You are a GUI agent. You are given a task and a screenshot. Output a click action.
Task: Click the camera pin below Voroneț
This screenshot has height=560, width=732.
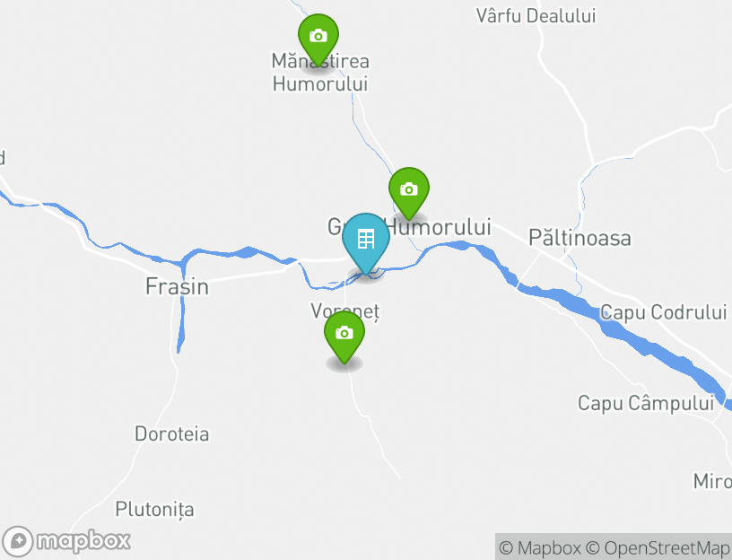click(344, 337)
